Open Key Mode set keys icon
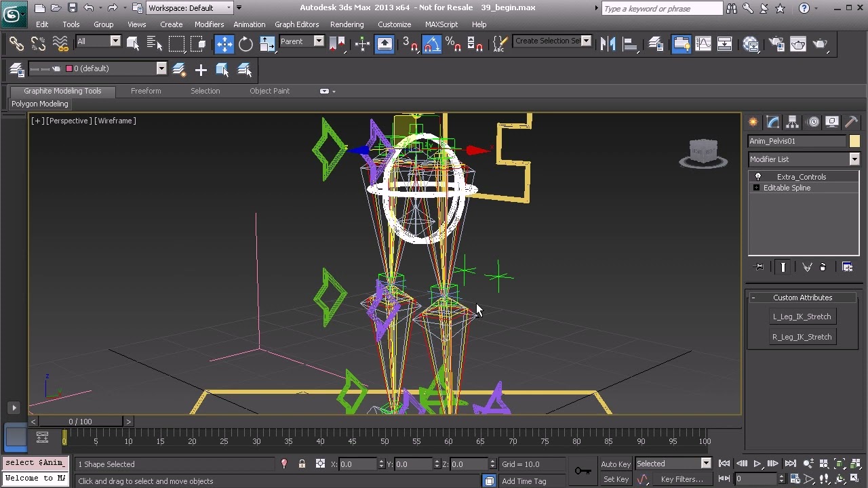868x488 pixels. 583,471
